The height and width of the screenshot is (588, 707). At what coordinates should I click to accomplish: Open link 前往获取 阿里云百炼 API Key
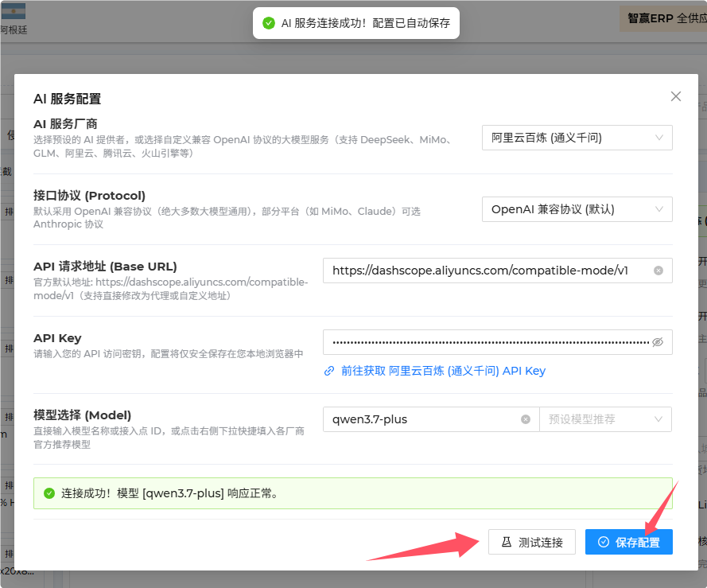click(x=443, y=371)
